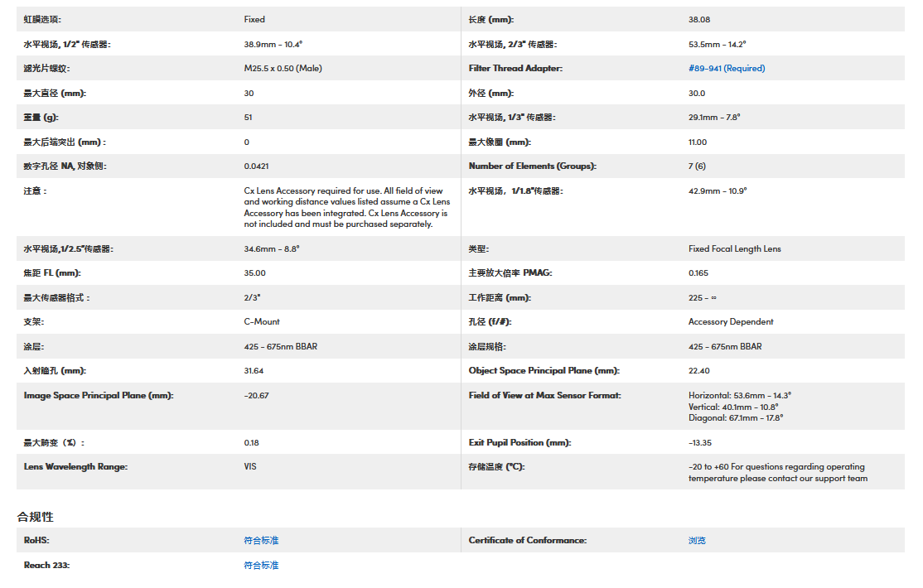Click the 焦距 FL (mm) label
923x588 pixels.
52,273
